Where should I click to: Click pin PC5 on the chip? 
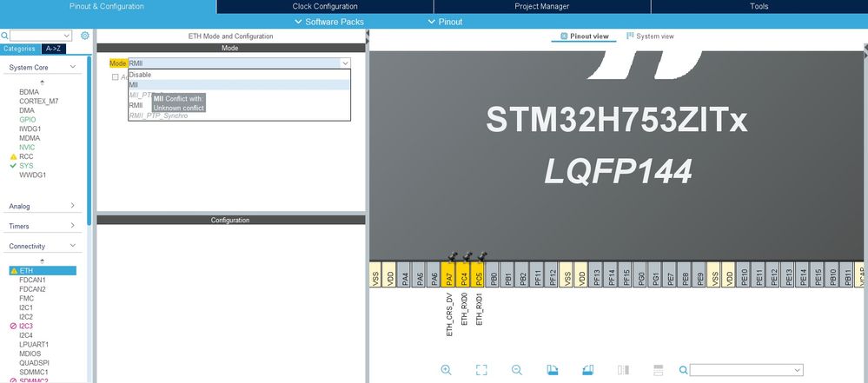click(x=478, y=274)
